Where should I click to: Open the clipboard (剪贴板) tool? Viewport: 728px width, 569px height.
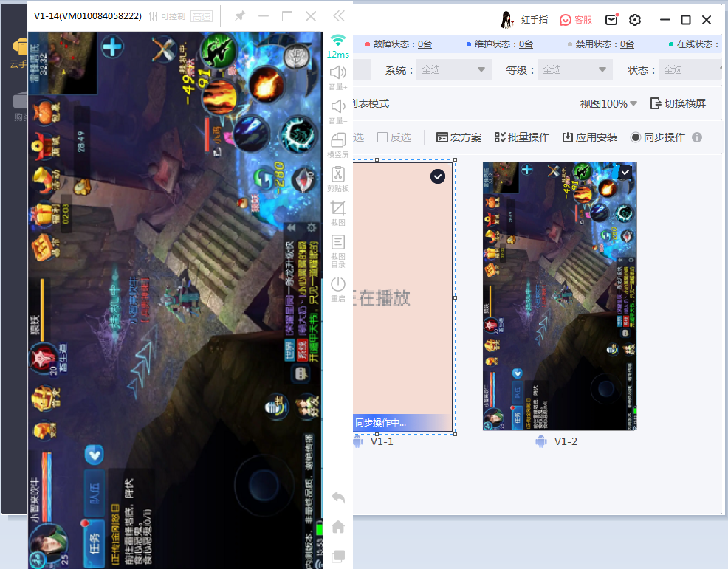click(338, 175)
